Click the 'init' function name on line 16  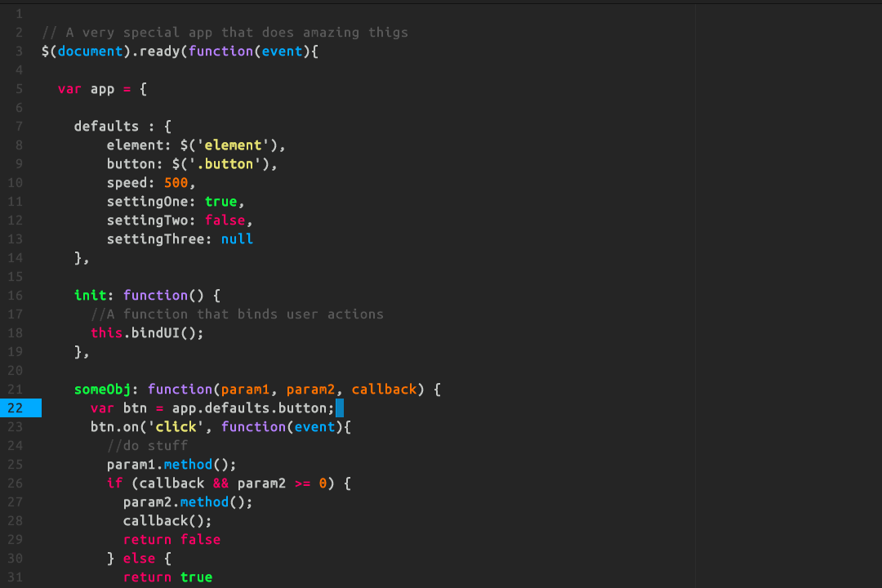point(91,295)
